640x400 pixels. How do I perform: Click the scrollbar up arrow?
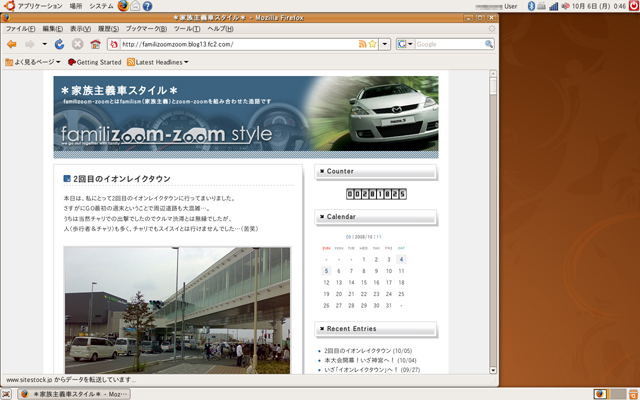point(493,74)
